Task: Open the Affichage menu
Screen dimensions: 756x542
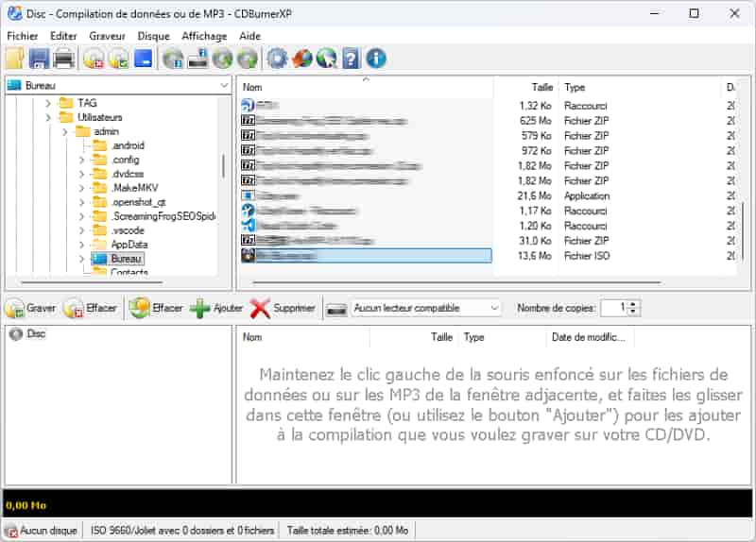Action: (x=204, y=36)
